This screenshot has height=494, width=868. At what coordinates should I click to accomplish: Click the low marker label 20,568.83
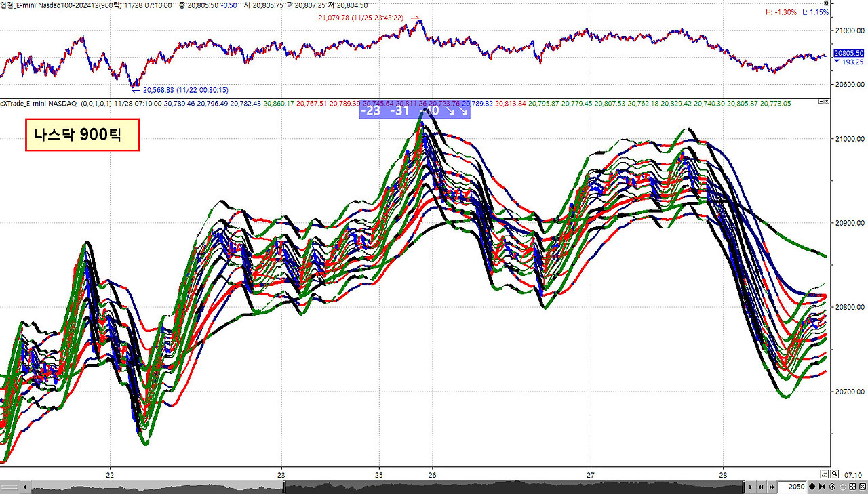[185, 89]
